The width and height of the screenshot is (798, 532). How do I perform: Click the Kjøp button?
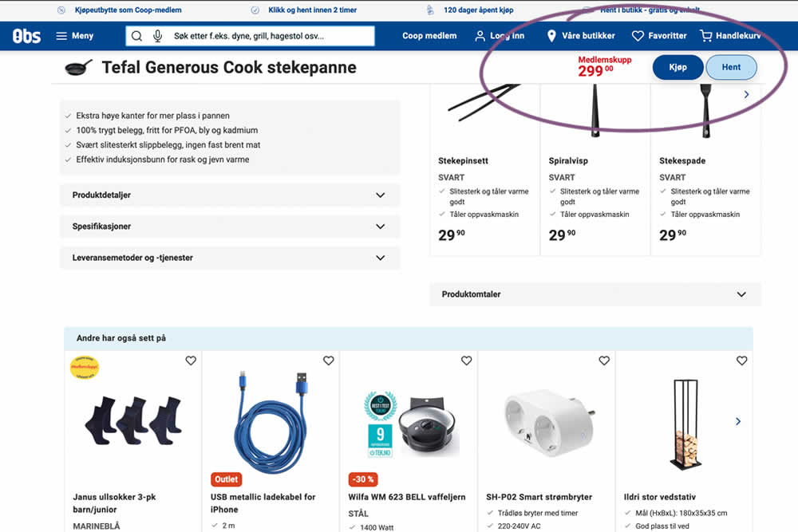[678, 68]
